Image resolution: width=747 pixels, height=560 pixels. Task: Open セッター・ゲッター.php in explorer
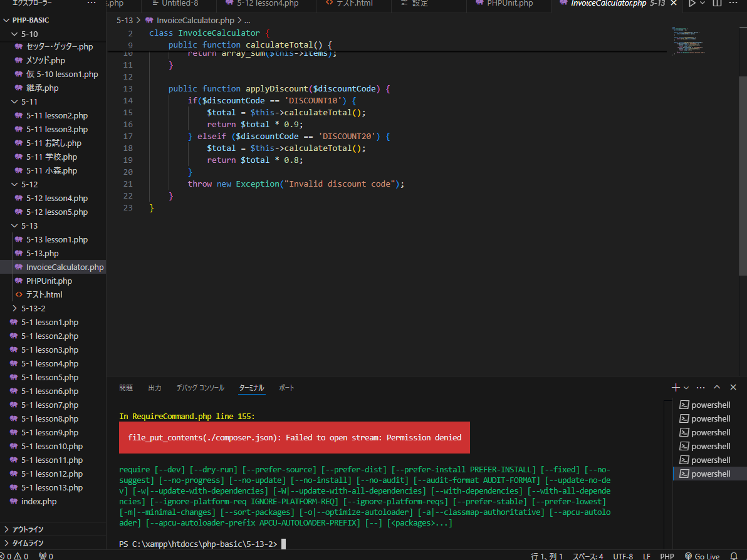tap(53, 46)
